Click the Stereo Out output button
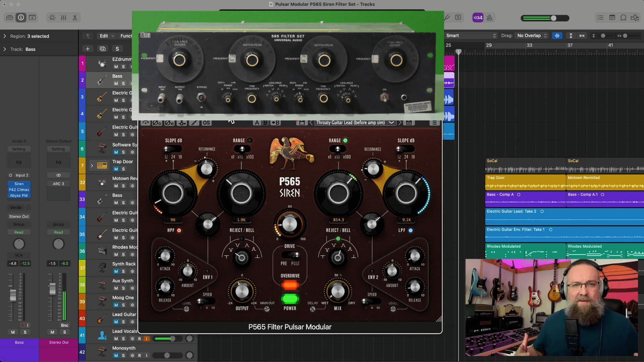The image size is (644, 362). pos(19,217)
